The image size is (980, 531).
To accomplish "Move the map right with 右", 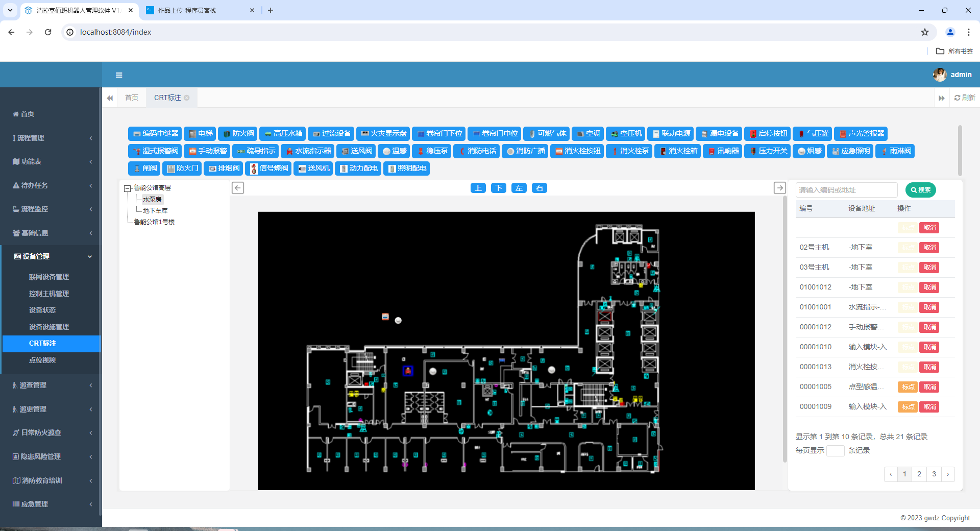I will click(540, 188).
